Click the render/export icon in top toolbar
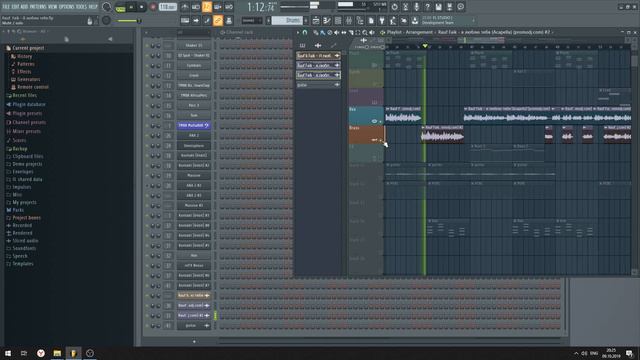The width and height of the screenshot is (640, 360). click(x=449, y=7)
